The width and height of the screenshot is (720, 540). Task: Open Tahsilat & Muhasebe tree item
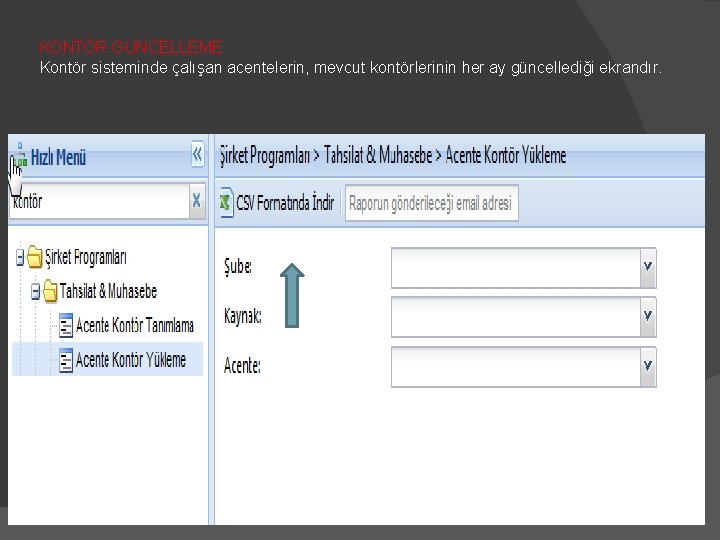click(108, 291)
